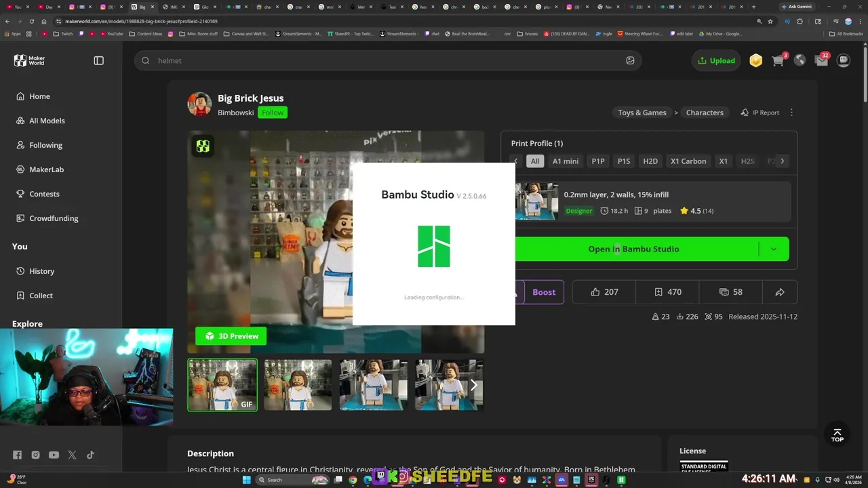Open MakerWorld's Instagram page
The height and width of the screenshot is (488, 868).
tap(35, 455)
